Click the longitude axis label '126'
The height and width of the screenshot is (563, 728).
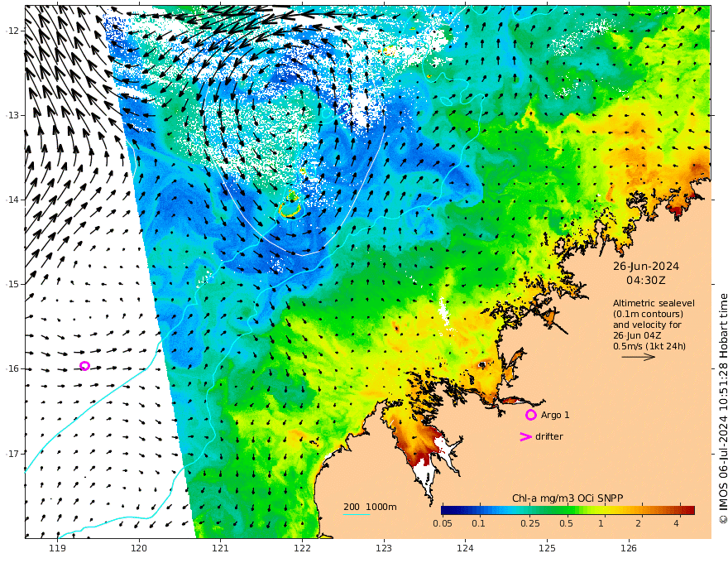coord(629,549)
